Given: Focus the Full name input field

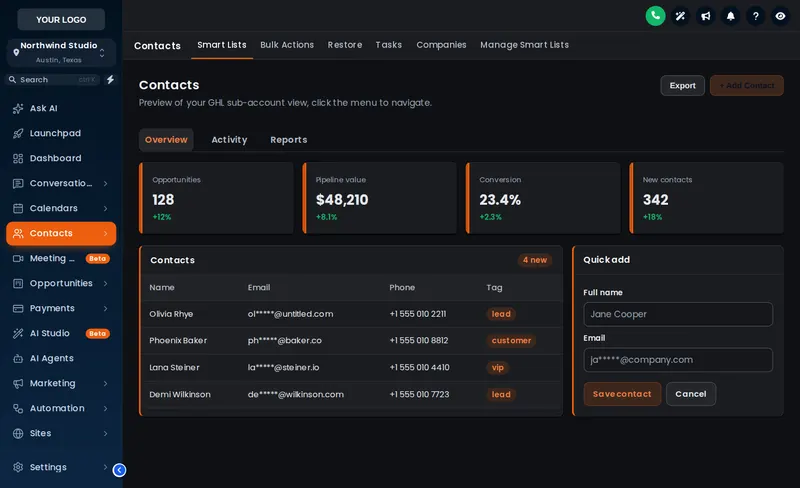Looking at the screenshot, I should coord(678,314).
